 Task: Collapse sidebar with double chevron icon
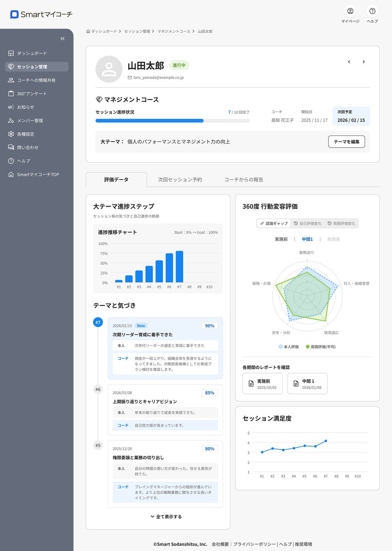62,38
